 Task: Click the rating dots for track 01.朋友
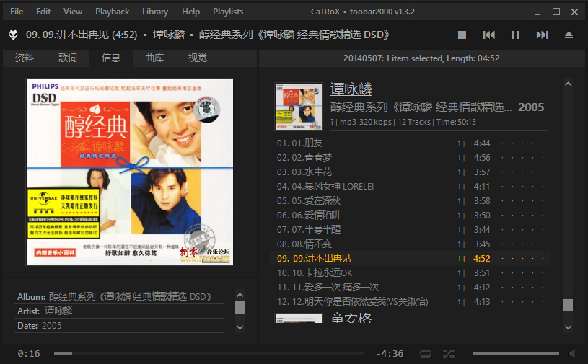click(x=522, y=143)
